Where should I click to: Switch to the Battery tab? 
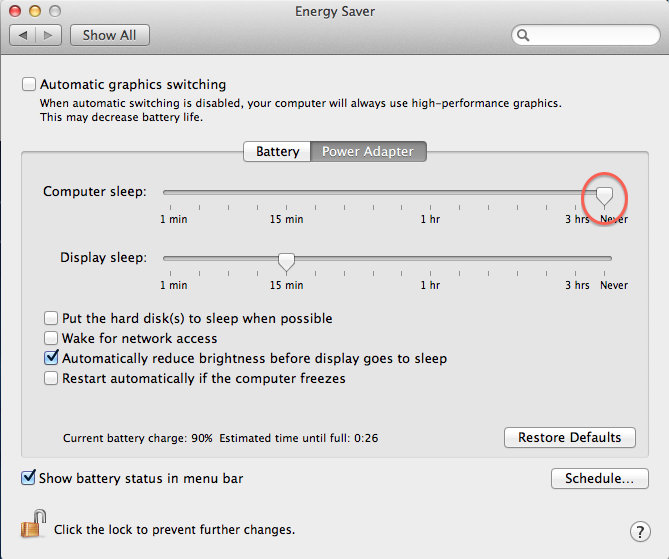(277, 152)
